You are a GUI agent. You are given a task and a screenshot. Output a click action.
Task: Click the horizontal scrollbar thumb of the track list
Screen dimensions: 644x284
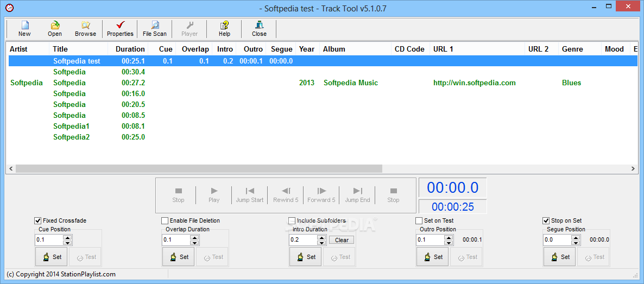click(x=199, y=169)
